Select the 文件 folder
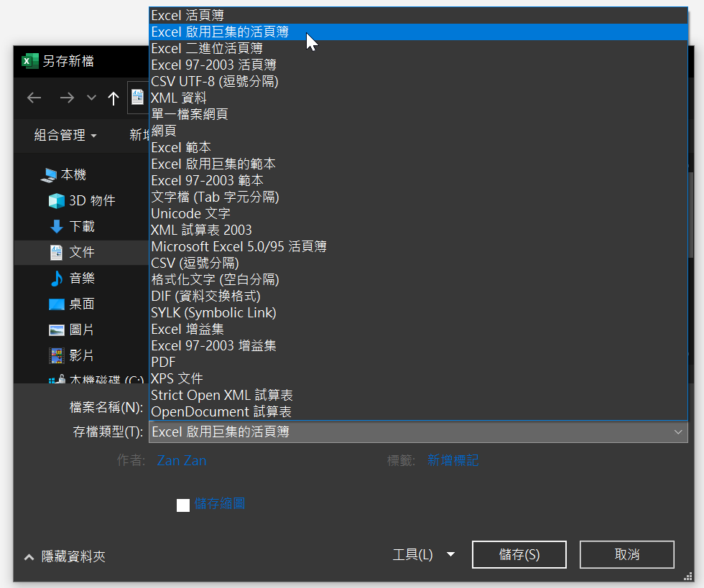Screen dimensions: 704x588 [x=82, y=252]
